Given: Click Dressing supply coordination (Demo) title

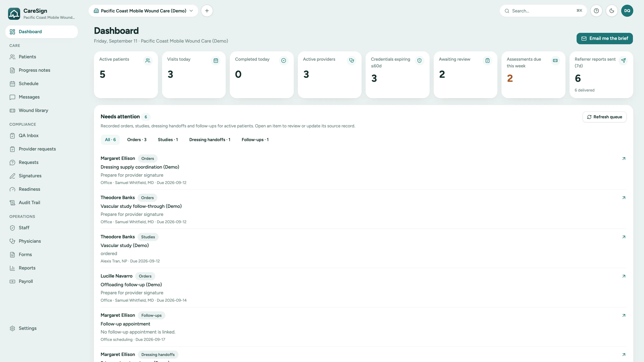Looking at the screenshot, I should [x=140, y=167].
